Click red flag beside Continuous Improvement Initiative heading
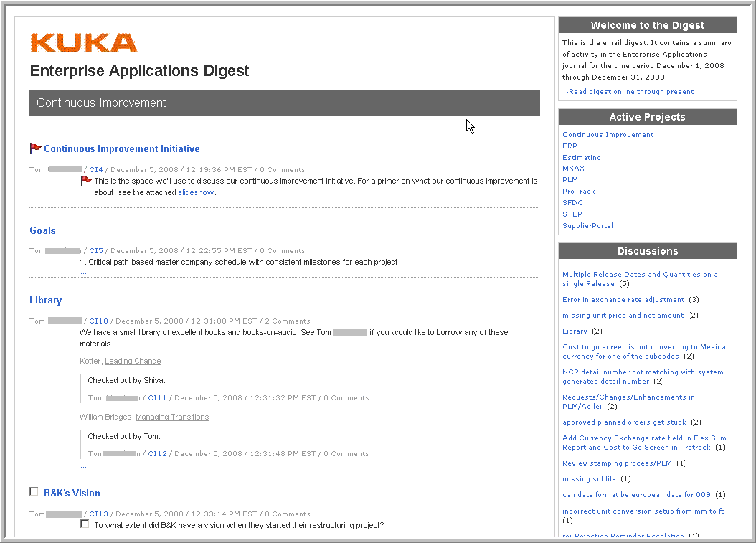 (35, 148)
